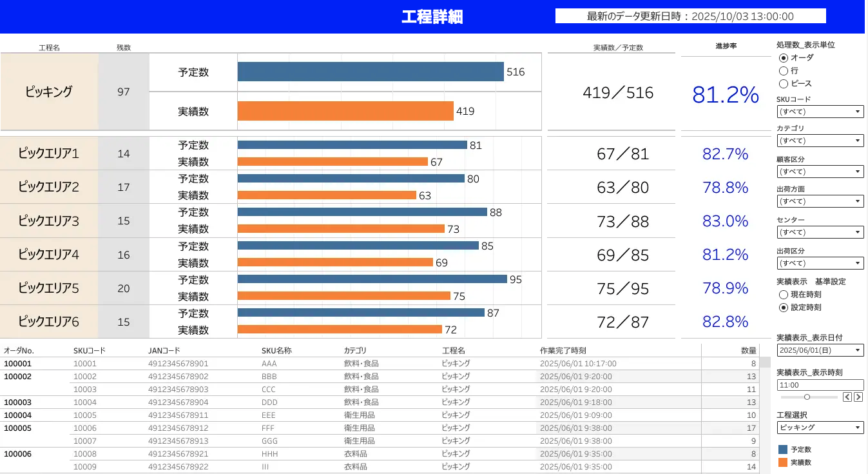Open the 実績表示_表示日付 date dropdown
Image resolution: width=868 pixels, height=474 pixels.
(820, 350)
